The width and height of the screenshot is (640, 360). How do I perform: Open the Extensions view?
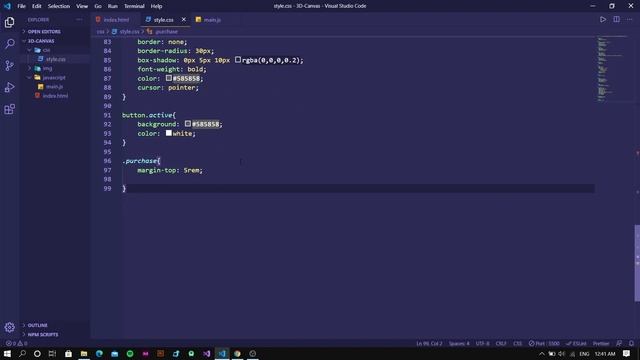(x=9, y=109)
